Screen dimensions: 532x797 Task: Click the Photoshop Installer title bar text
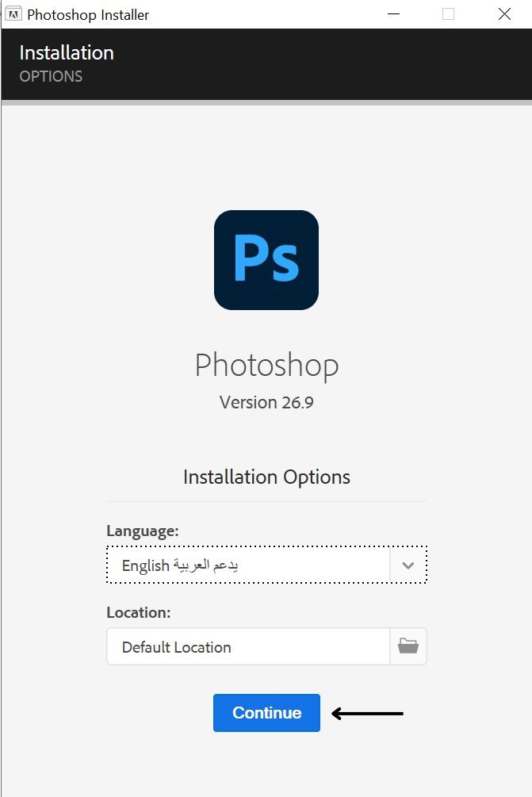click(x=88, y=15)
